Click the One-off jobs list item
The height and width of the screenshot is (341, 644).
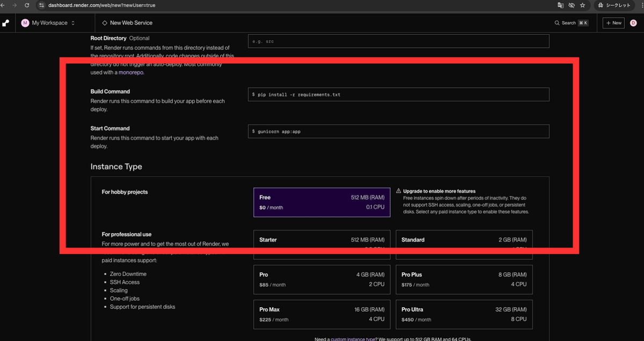click(x=125, y=299)
